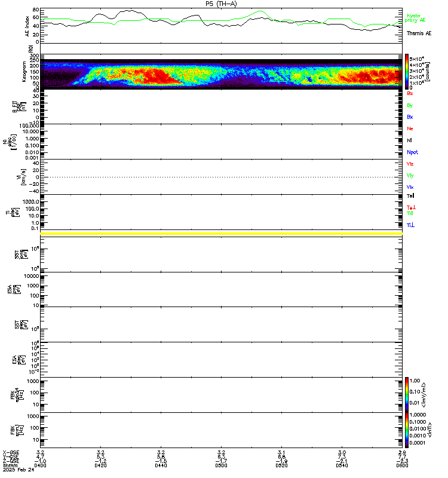The width and height of the screenshot is (448, 478).
Task: Click the 0400 time tick label
Action: click(x=40, y=465)
